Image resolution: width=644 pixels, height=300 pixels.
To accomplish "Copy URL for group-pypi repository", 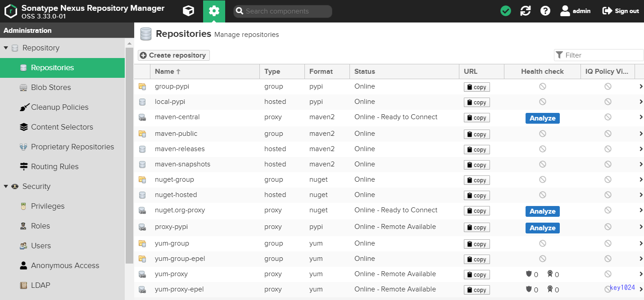I will [477, 87].
